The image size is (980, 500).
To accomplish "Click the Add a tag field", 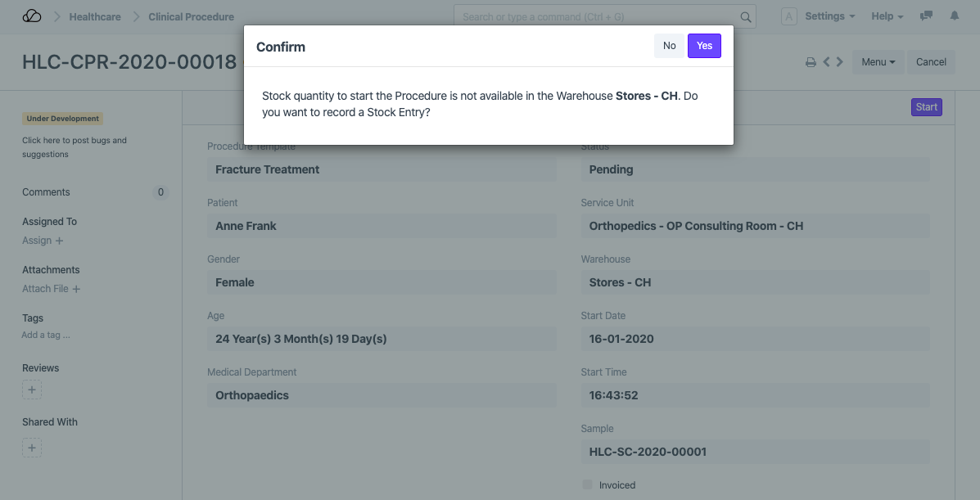I will pyautogui.click(x=46, y=335).
